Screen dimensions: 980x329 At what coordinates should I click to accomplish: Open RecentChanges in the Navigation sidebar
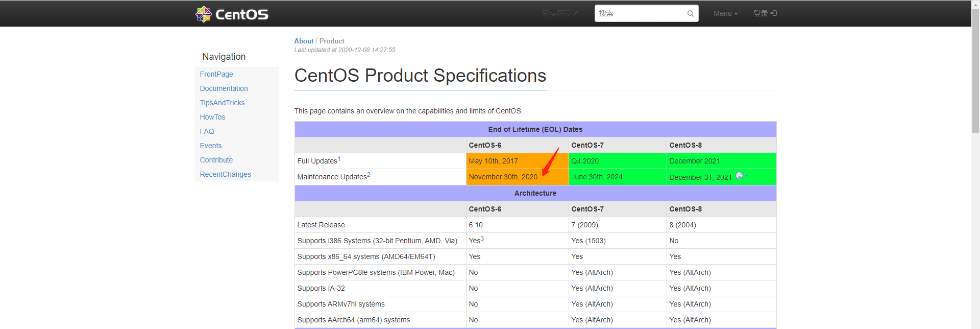(225, 174)
